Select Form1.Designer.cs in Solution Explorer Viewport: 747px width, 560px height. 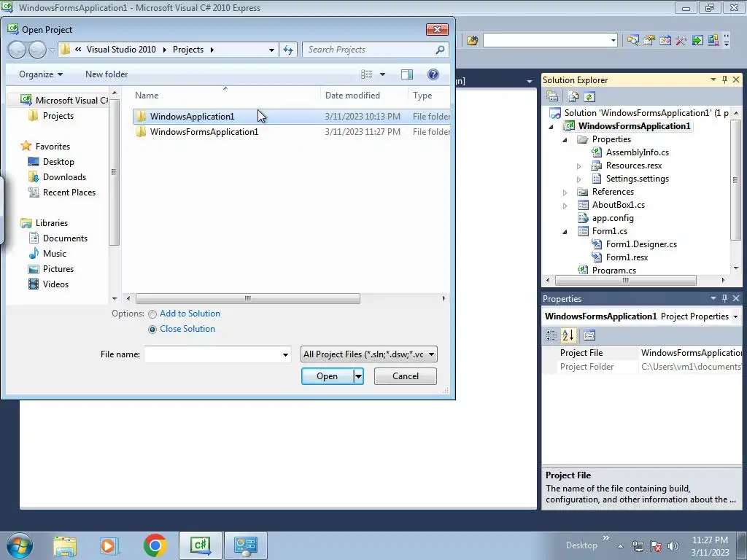click(x=641, y=244)
